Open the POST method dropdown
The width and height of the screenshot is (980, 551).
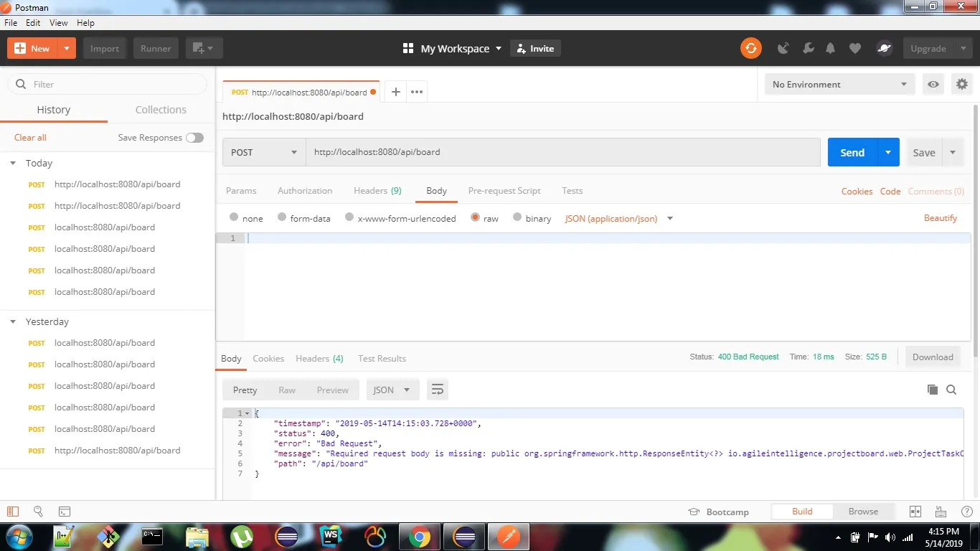point(264,152)
